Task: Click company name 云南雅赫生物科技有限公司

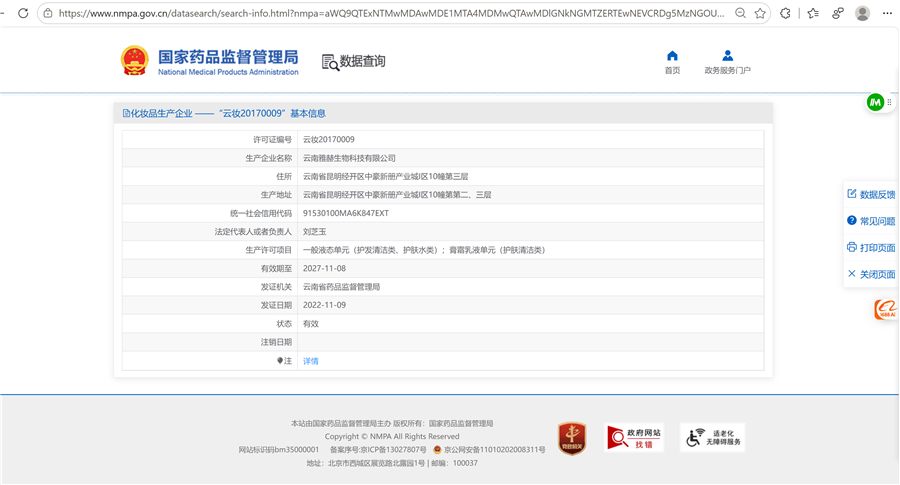Action: pyautogui.click(x=350, y=158)
